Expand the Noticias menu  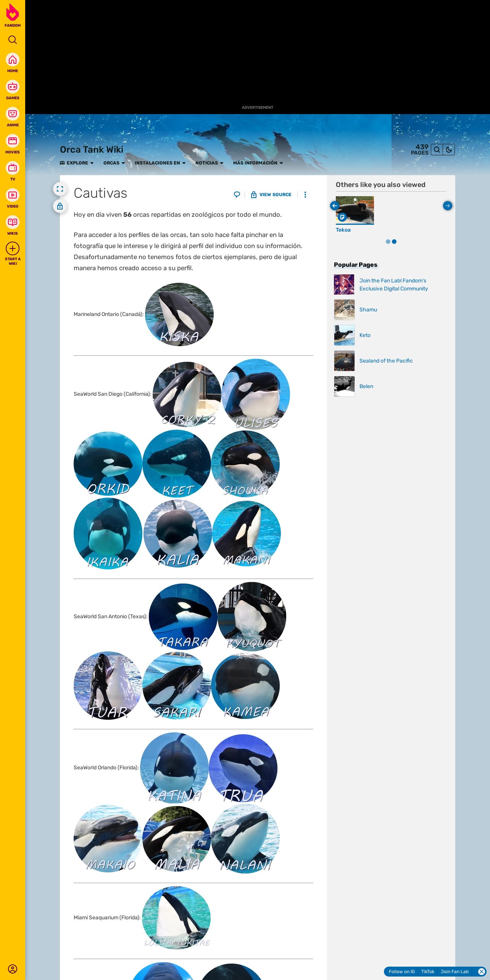209,163
